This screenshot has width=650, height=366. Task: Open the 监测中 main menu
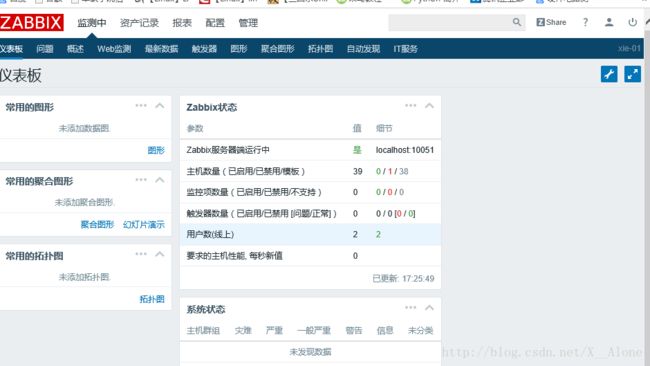tap(92, 23)
